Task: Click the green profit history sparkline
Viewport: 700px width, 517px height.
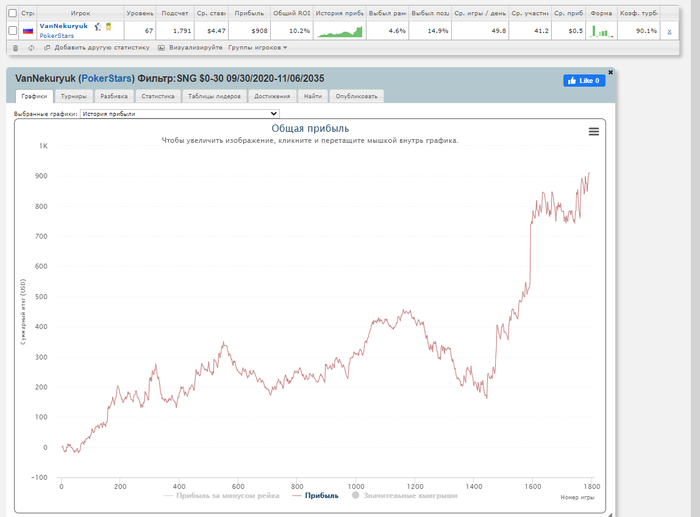Action: pyautogui.click(x=340, y=31)
